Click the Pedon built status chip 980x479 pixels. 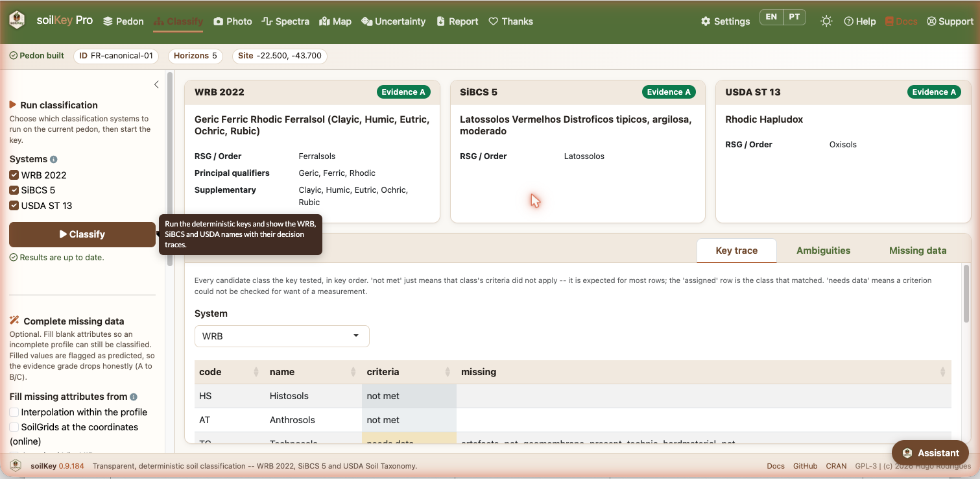(x=37, y=56)
